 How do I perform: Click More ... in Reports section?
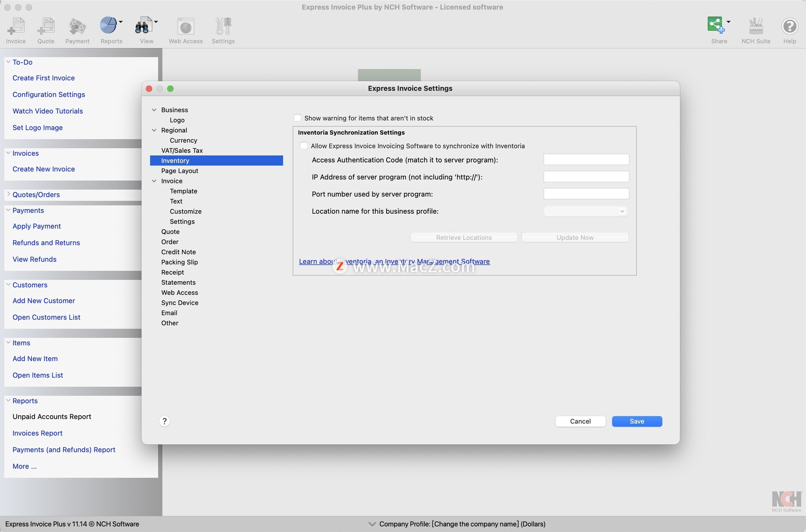pyautogui.click(x=25, y=466)
